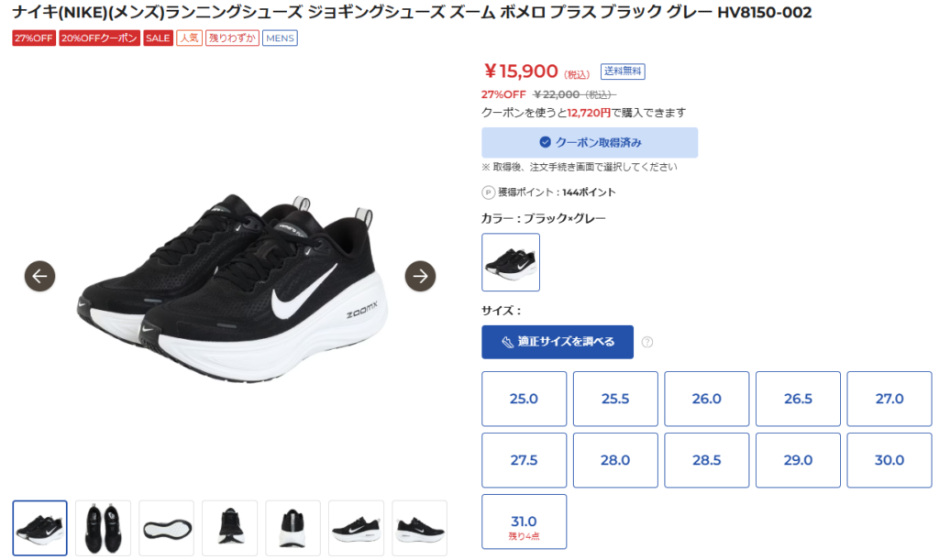939x560 pixels.
Task: Click the 送料無料 badge
Action: pos(623,71)
